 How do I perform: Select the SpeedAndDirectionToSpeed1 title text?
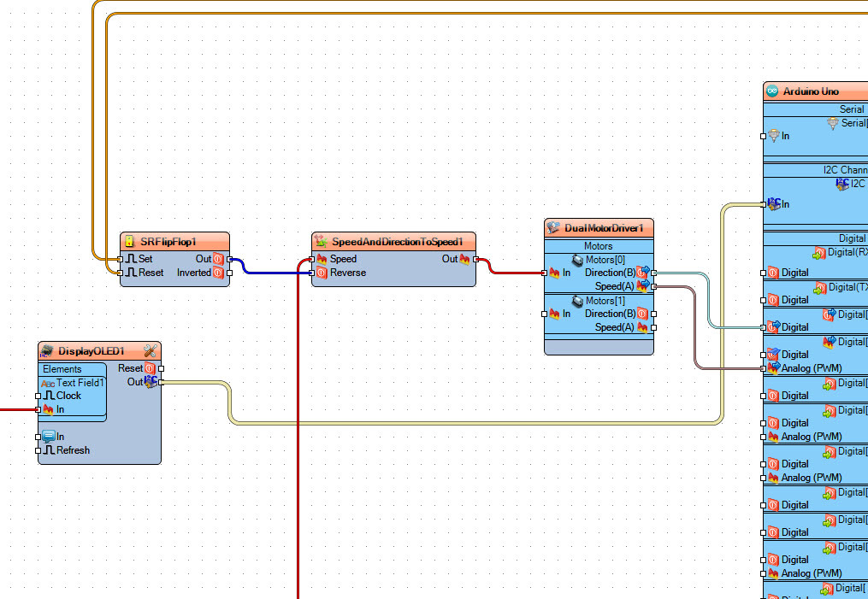(x=398, y=242)
